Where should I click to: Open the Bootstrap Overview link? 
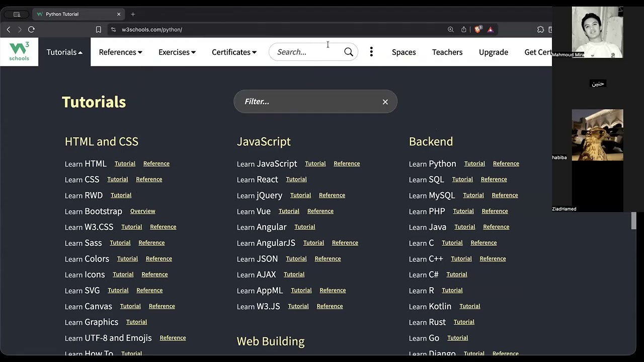tap(143, 211)
